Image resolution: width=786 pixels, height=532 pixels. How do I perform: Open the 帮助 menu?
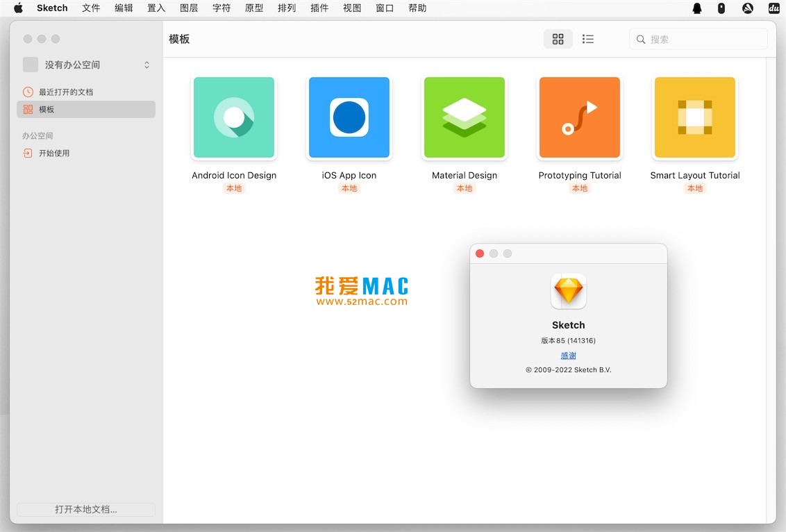[417, 8]
